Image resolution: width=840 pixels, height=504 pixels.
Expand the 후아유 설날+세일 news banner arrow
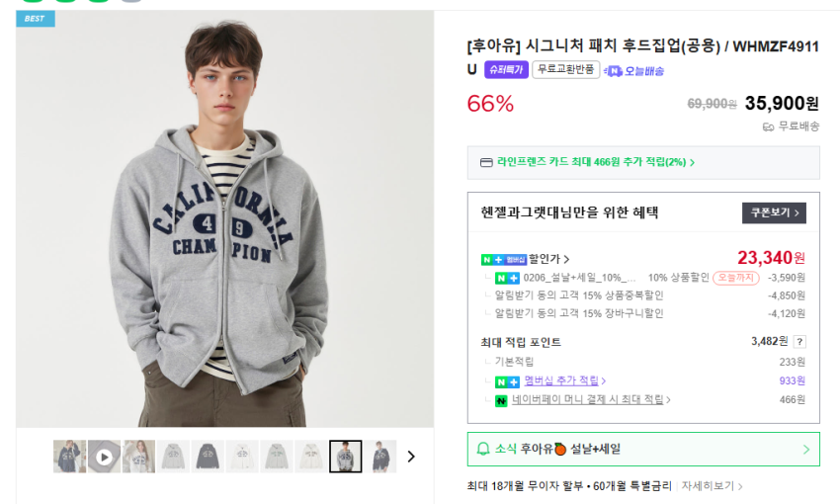point(805,449)
